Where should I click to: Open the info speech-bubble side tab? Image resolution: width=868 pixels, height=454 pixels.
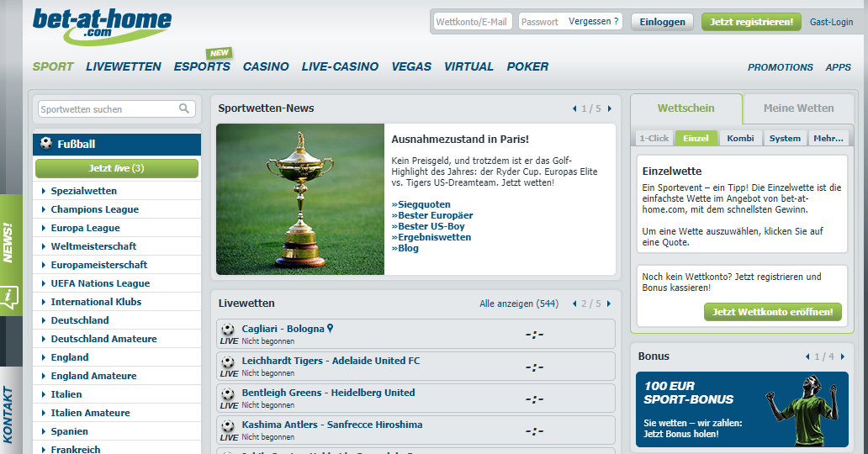pyautogui.click(x=10, y=296)
